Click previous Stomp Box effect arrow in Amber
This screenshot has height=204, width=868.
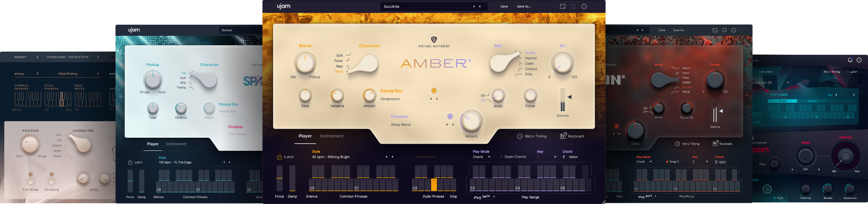431,99
